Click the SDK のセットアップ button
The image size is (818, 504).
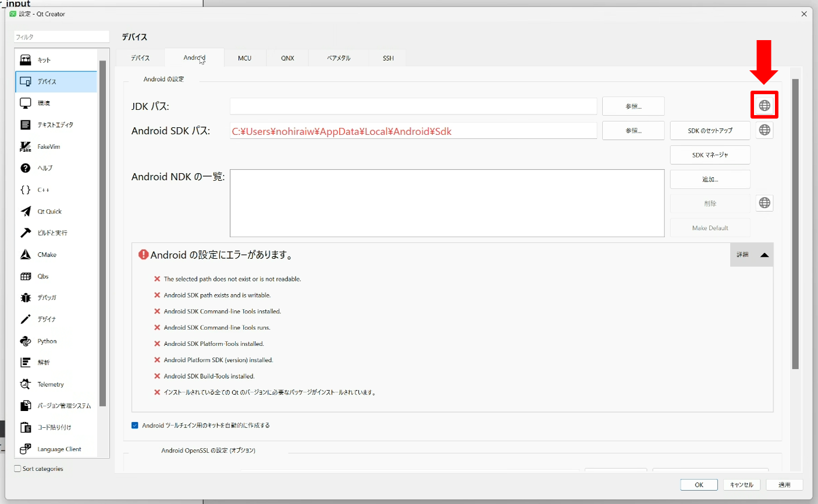tap(710, 131)
